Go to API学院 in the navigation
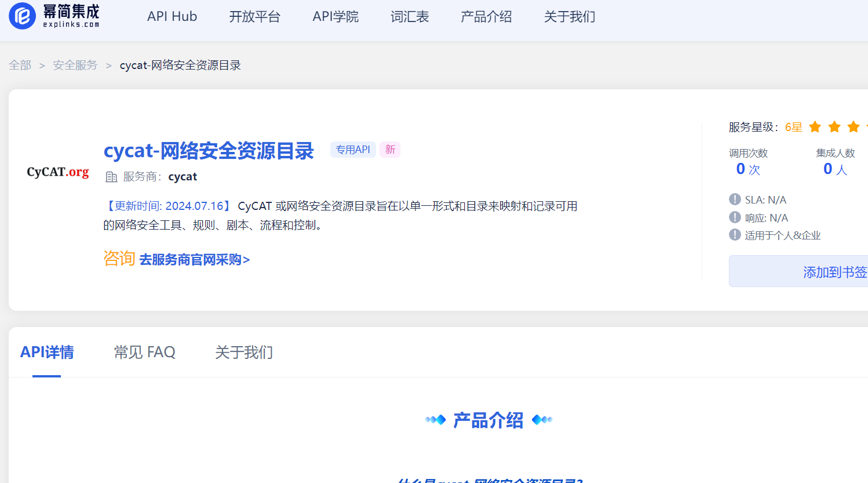 335,17
